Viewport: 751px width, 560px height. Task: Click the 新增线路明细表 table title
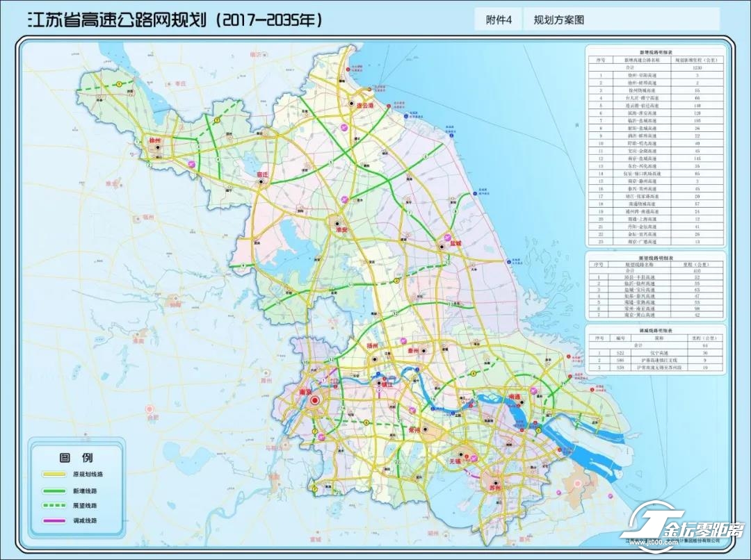tap(656, 52)
